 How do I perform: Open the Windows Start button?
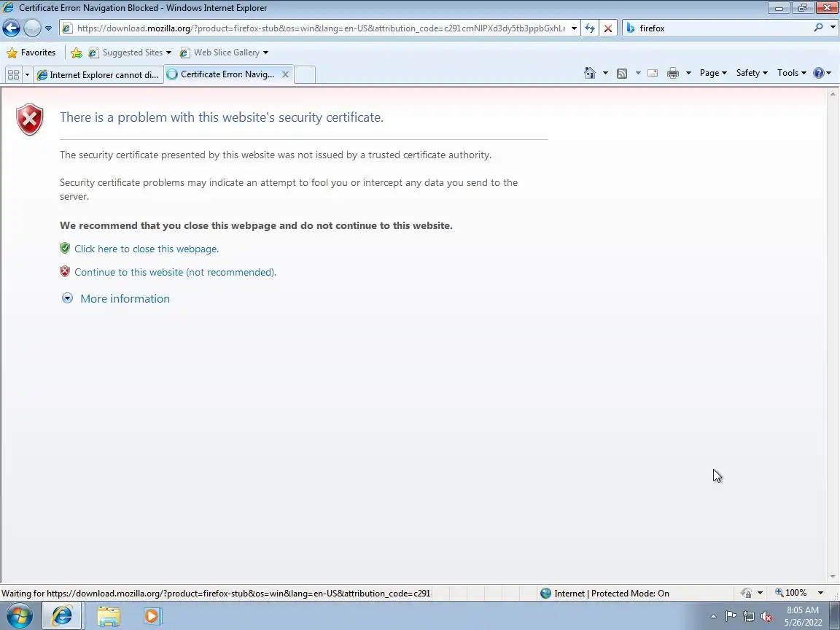coord(19,615)
